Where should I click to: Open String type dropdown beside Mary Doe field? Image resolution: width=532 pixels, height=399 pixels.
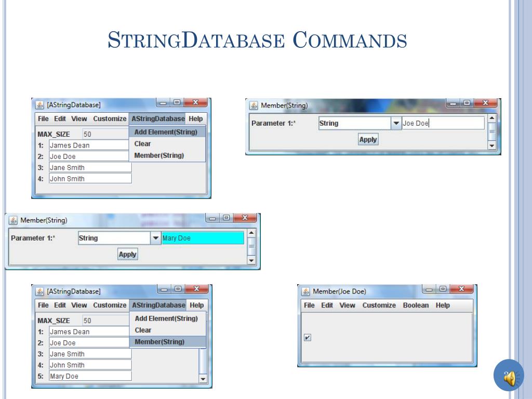coord(155,238)
